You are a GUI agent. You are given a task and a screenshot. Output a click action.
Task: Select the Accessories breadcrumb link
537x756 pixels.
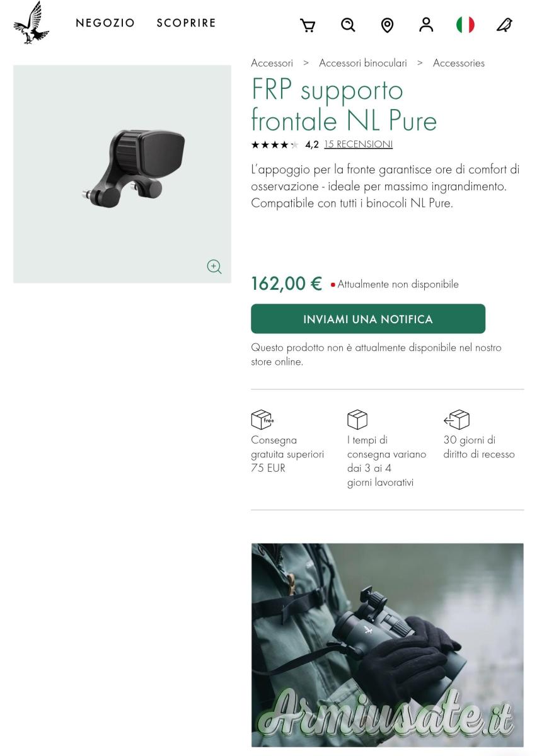pos(459,63)
